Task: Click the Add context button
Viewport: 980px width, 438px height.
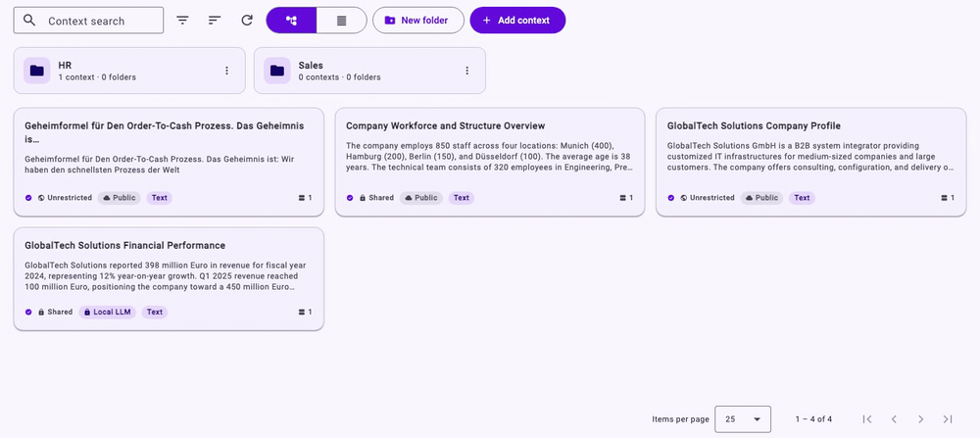Action: pos(517,20)
